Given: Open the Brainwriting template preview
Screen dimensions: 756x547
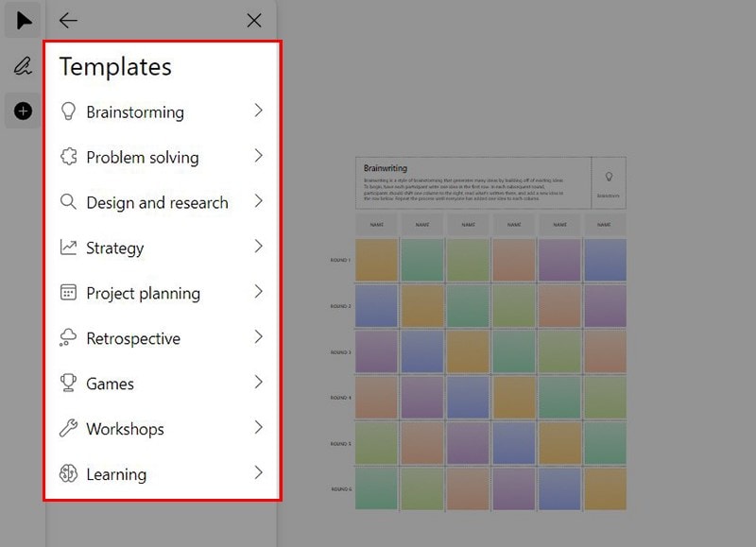Looking at the screenshot, I should (x=491, y=331).
